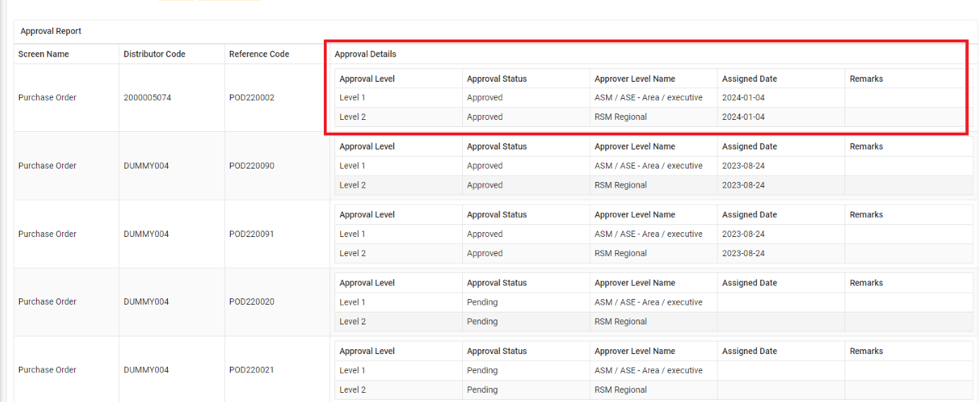Select distributor code 2000005074
The width and height of the screenshot is (980, 402).
tap(147, 98)
